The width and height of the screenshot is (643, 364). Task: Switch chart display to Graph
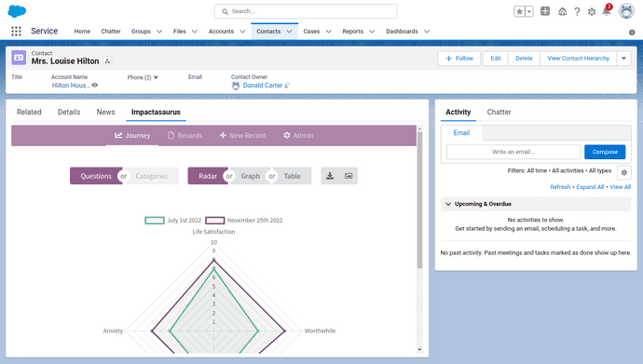[x=250, y=176]
